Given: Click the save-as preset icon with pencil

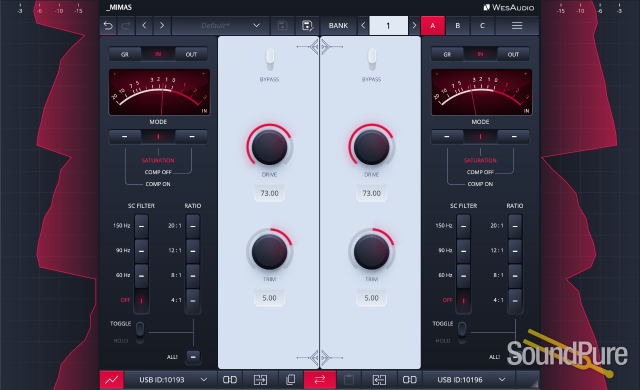Looking at the screenshot, I should [x=307, y=26].
